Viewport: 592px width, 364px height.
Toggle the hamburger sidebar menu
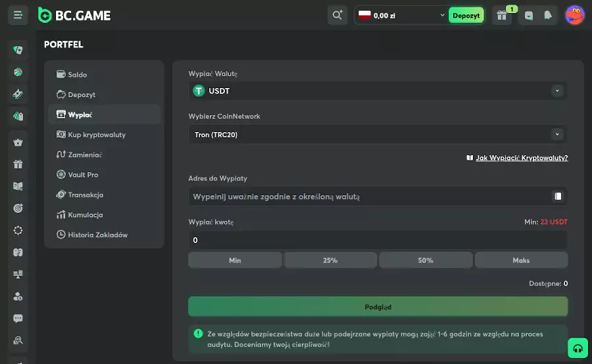(x=18, y=14)
